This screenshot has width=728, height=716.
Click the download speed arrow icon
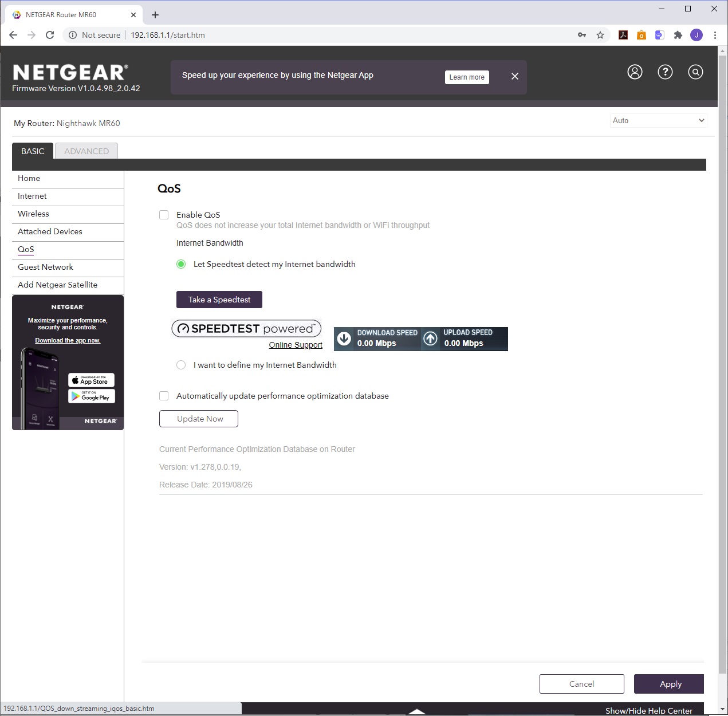pos(344,339)
